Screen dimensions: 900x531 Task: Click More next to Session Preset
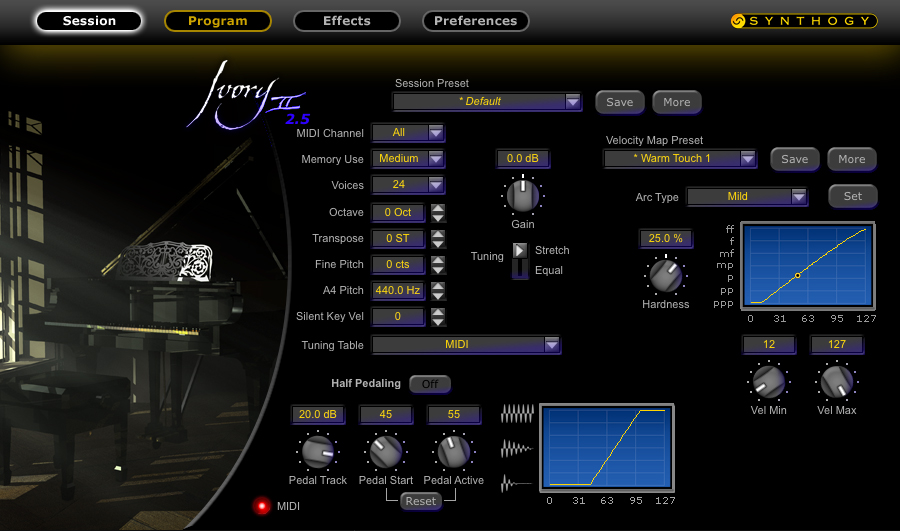677,102
